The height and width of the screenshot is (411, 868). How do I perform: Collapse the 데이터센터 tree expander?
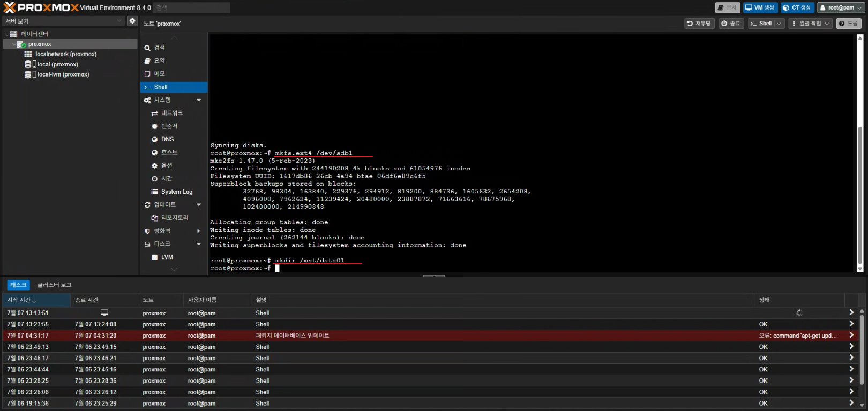6,34
